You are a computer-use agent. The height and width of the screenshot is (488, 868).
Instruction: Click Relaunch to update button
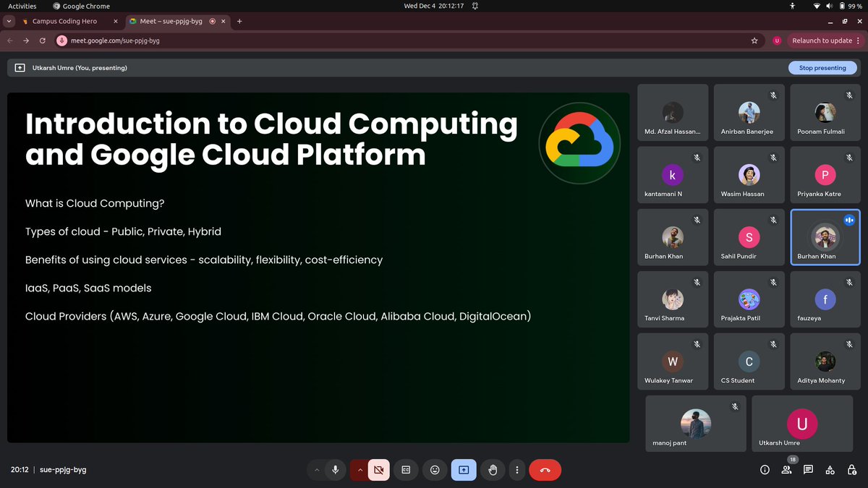[x=822, y=40]
